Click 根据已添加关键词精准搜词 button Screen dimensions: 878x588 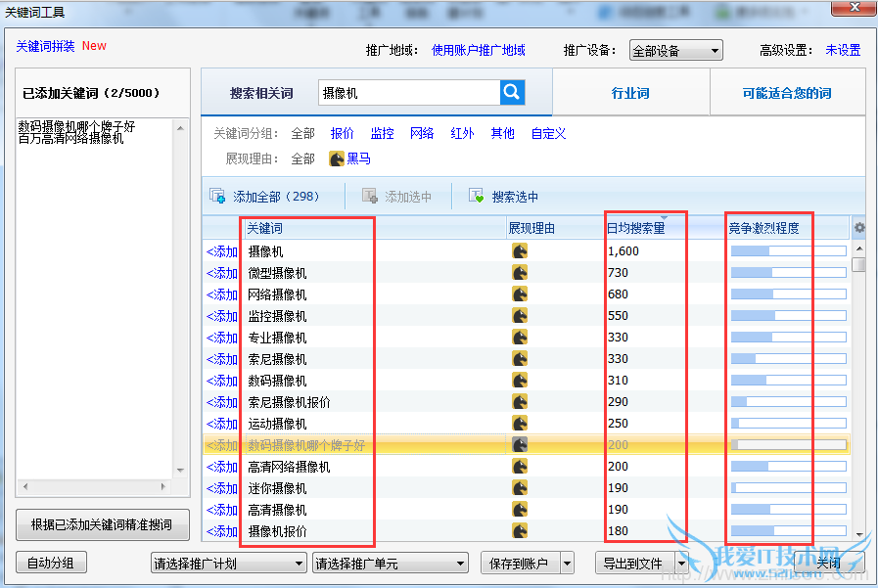click(x=101, y=524)
